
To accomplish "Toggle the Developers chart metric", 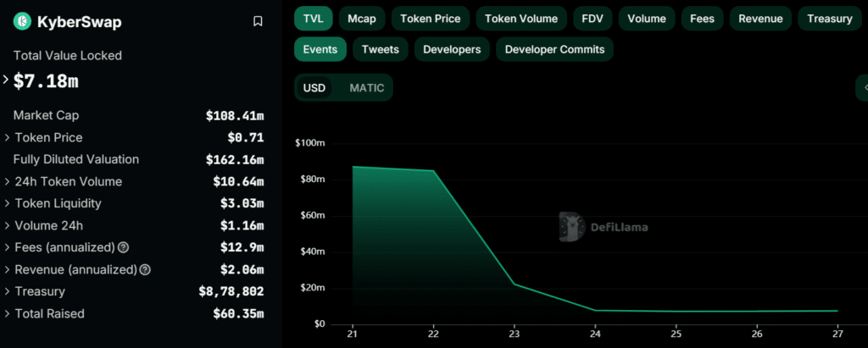I will tap(452, 49).
